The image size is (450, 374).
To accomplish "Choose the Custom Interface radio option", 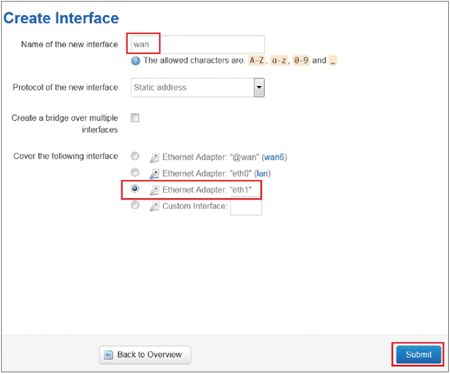I will click(135, 205).
